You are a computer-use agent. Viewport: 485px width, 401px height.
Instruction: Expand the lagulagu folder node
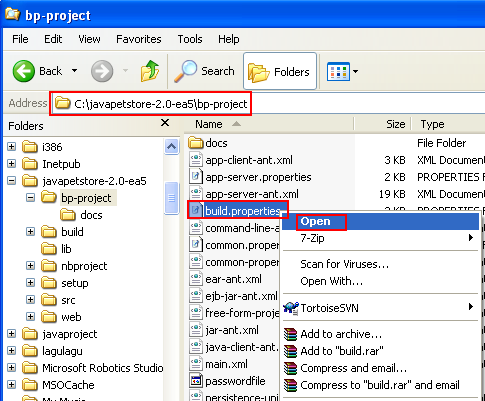tap(11, 351)
